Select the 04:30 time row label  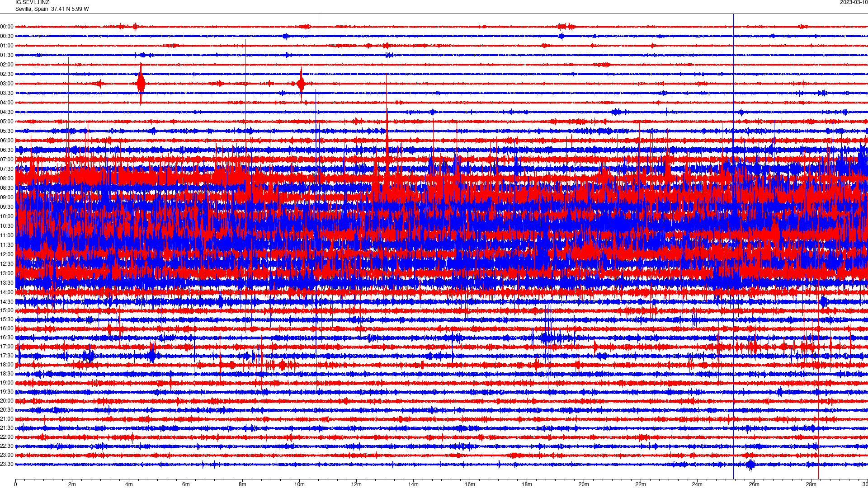[7, 112]
